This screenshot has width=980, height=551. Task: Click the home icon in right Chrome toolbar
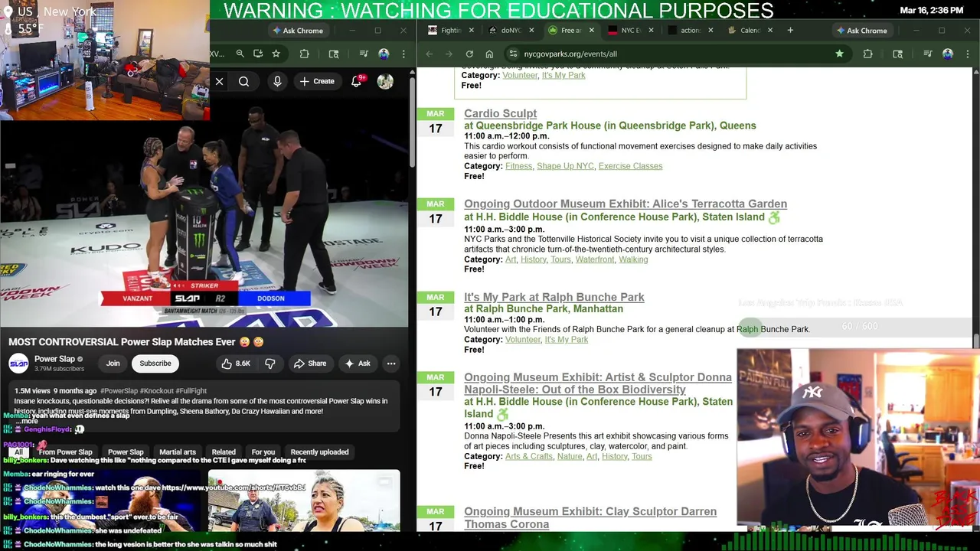pos(489,54)
